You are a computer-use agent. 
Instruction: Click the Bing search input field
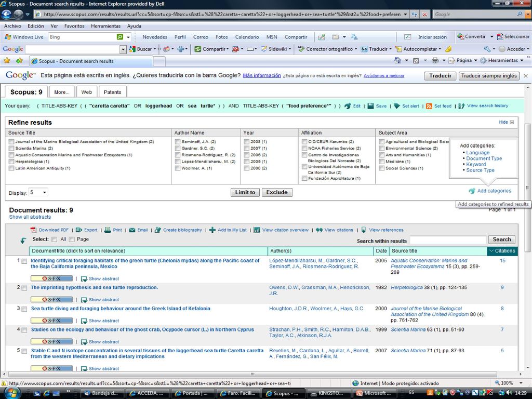coord(82,37)
